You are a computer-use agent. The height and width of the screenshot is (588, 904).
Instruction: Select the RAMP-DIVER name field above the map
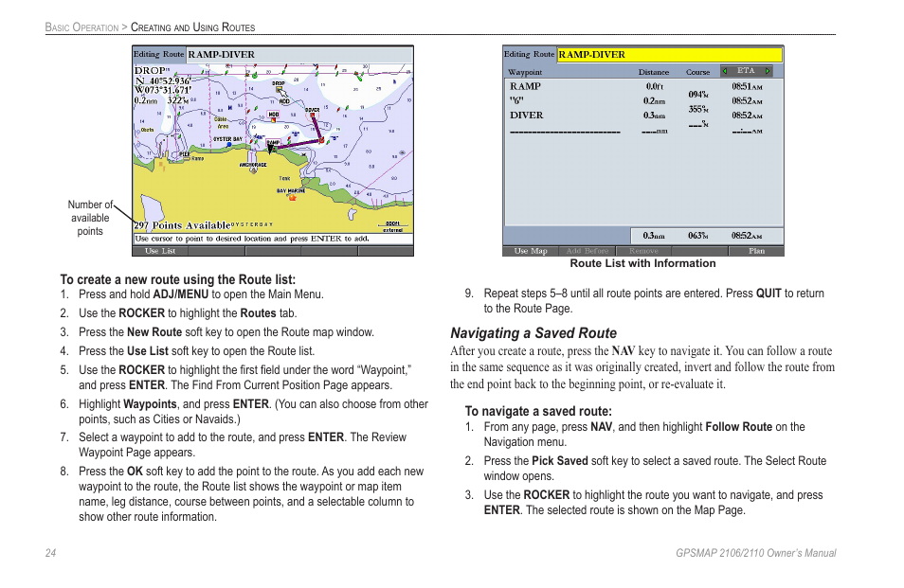click(x=299, y=55)
